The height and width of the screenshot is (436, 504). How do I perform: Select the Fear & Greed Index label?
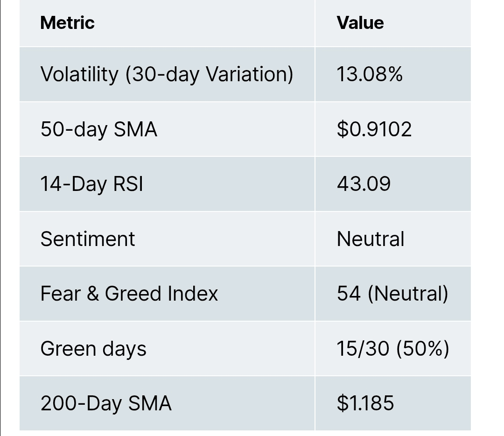129,294
